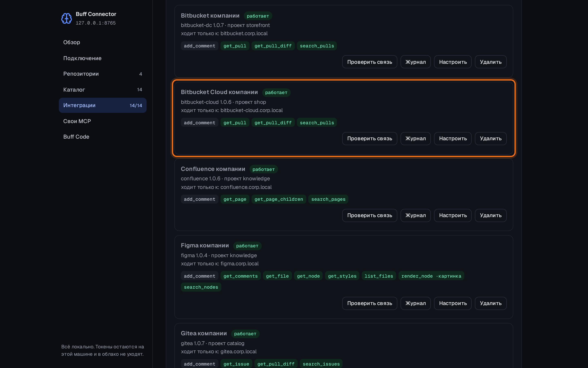Click 127.0.0.1:8765 address text

[96, 23]
